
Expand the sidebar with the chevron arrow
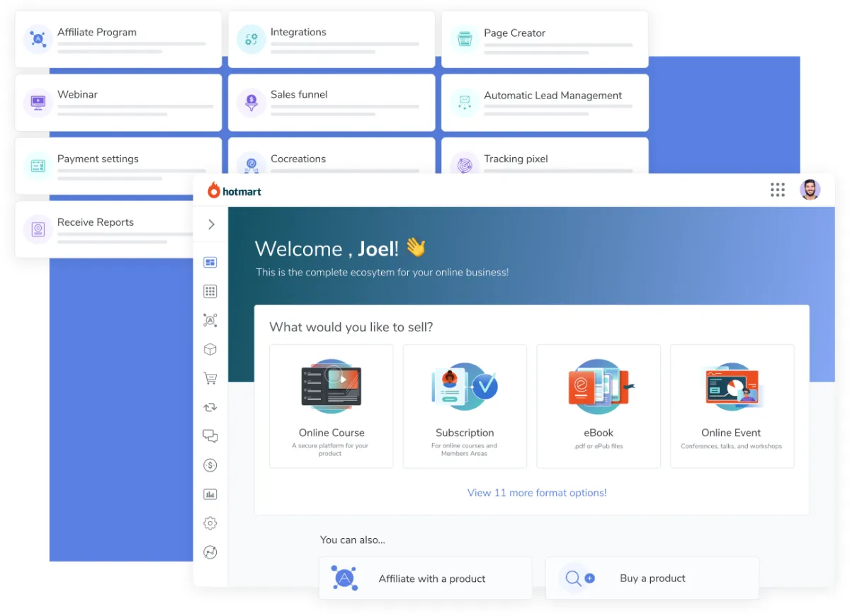[210, 224]
